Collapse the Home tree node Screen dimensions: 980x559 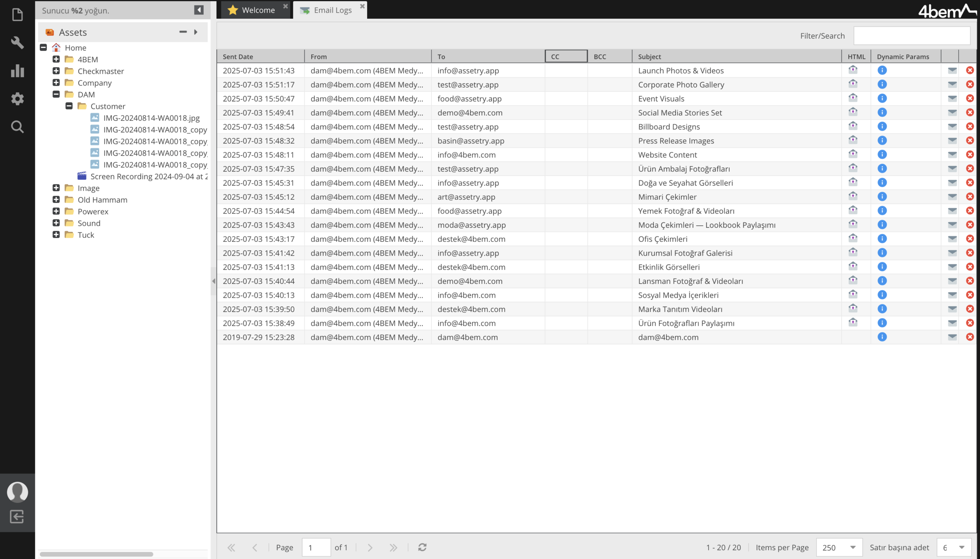click(43, 47)
